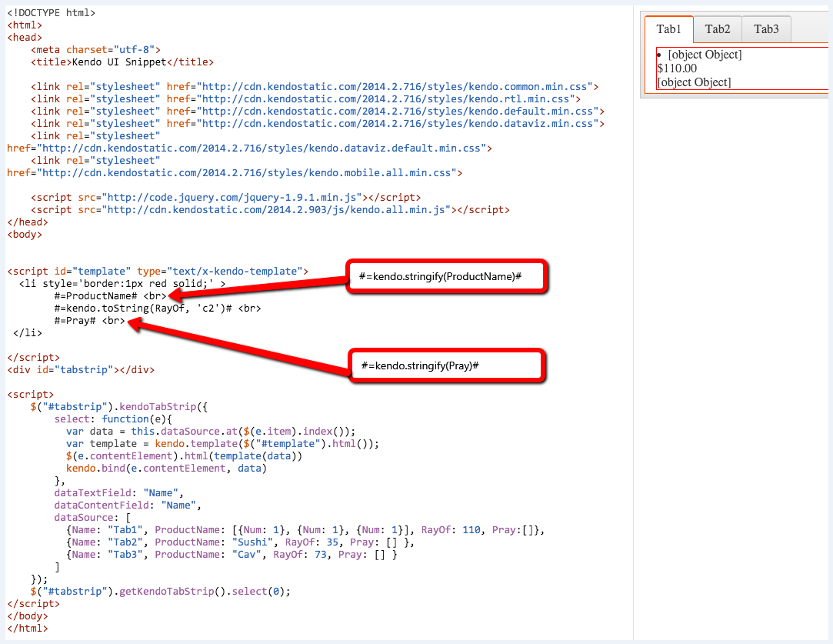Select the Tab3 tab
This screenshot has height=644, width=833.
[x=766, y=29]
